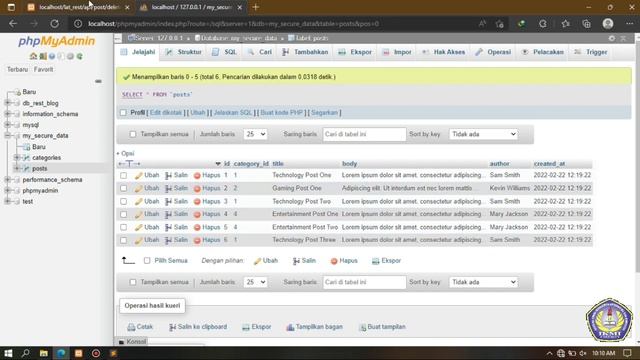Image resolution: width=640 pixels, height=360 pixels.
Task: Go back with browser back arrow
Action: point(13,24)
